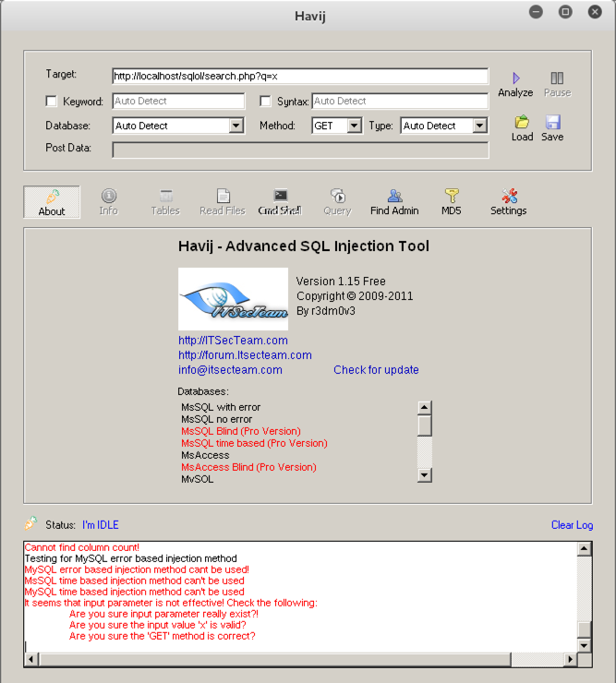The image size is (616, 683).
Task: Select the 'MsAccess' list entry
Action: tap(205, 455)
